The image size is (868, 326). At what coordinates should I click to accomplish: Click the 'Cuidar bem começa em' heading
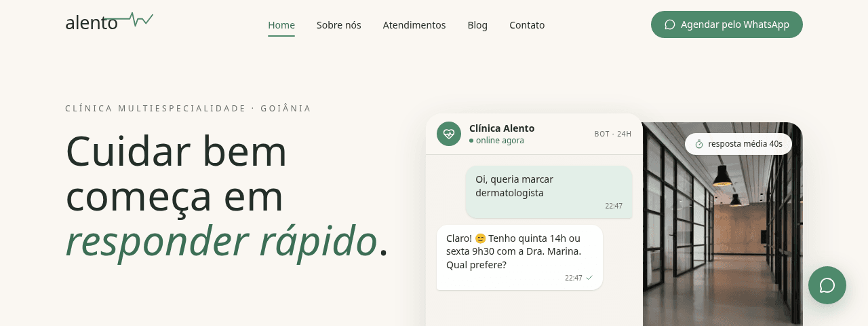[x=176, y=173]
